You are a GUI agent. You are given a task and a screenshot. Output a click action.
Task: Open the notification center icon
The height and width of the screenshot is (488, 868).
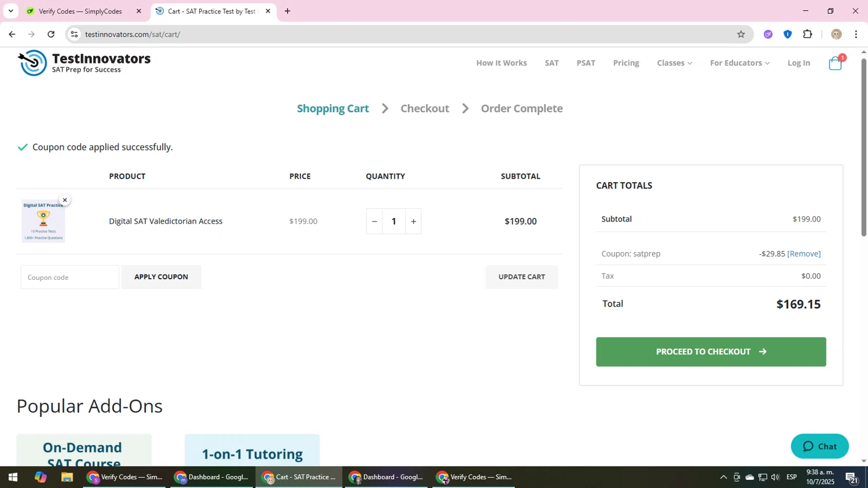click(x=851, y=478)
